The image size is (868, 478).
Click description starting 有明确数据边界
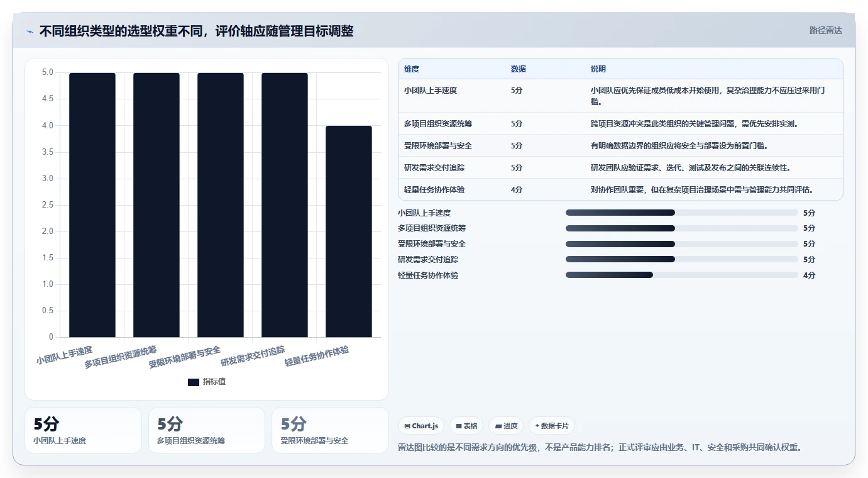pos(679,146)
